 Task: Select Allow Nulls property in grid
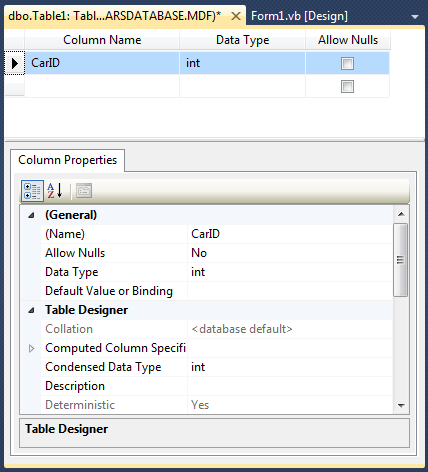pyautogui.click(x=75, y=253)
